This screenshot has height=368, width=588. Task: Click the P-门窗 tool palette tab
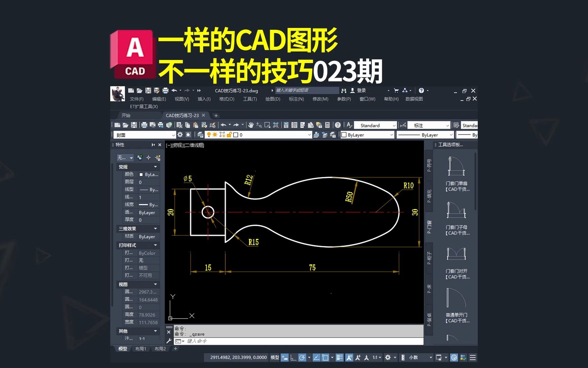point(429,227)
